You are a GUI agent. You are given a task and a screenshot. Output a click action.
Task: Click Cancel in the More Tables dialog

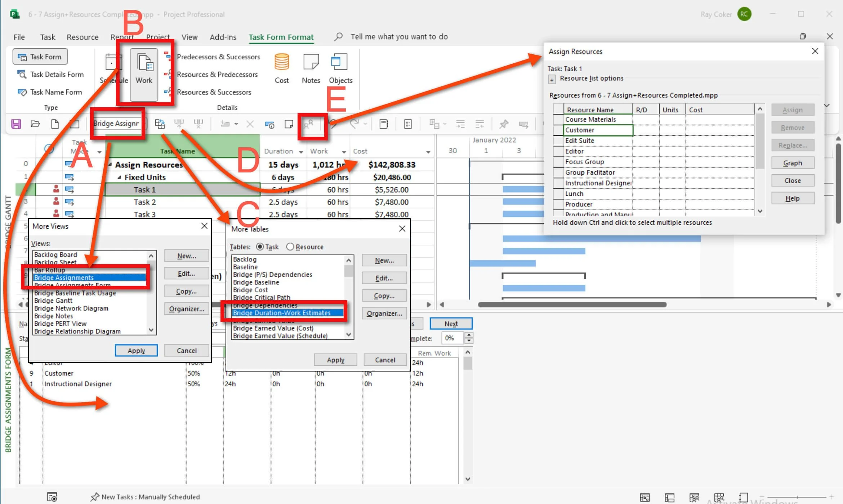click(385, 360)
